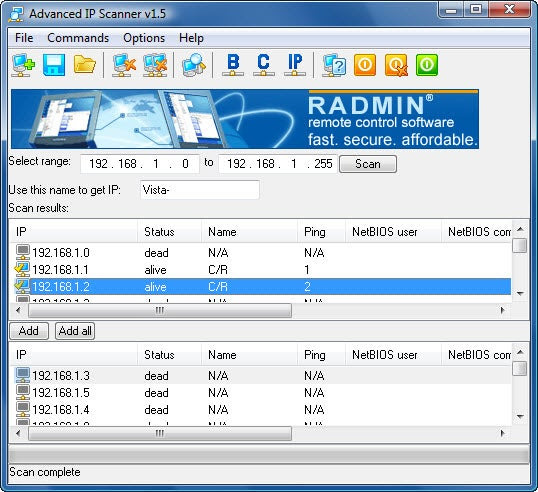Click computer icon beside 192.168.1.4
The image size is (538, 492).
point(23,409)
